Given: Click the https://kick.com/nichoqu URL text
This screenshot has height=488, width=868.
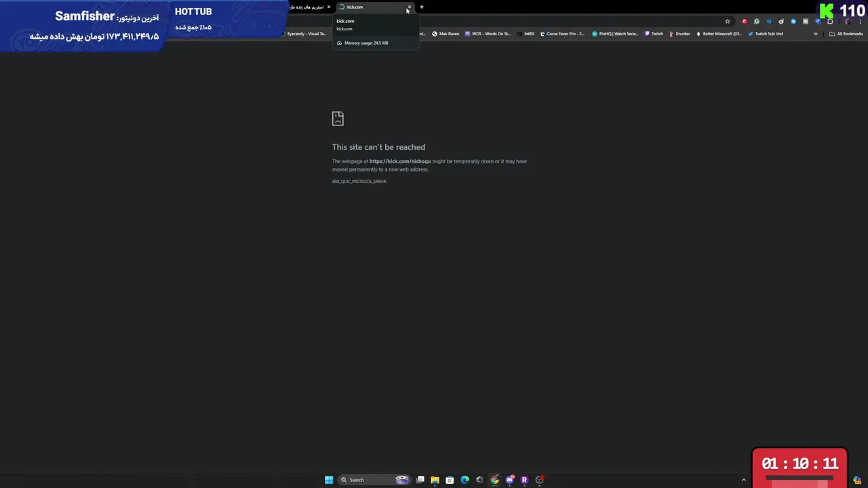Looking at the screenshot, I should click(x=400, y=161).
